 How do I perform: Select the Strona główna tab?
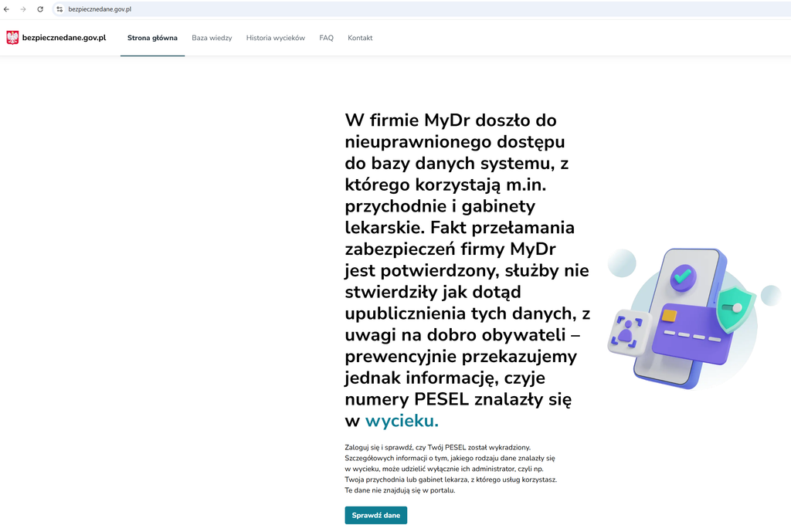(152, 38)
